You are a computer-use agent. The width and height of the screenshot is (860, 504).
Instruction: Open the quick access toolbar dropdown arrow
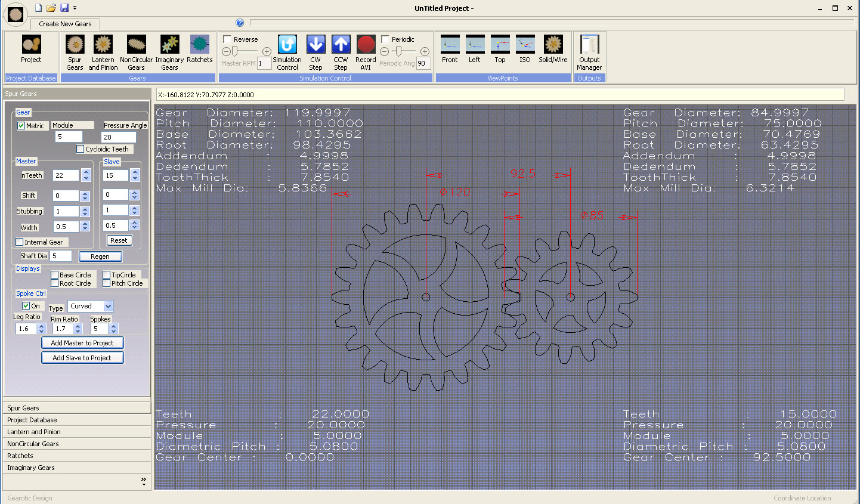[x=75, y=8]
